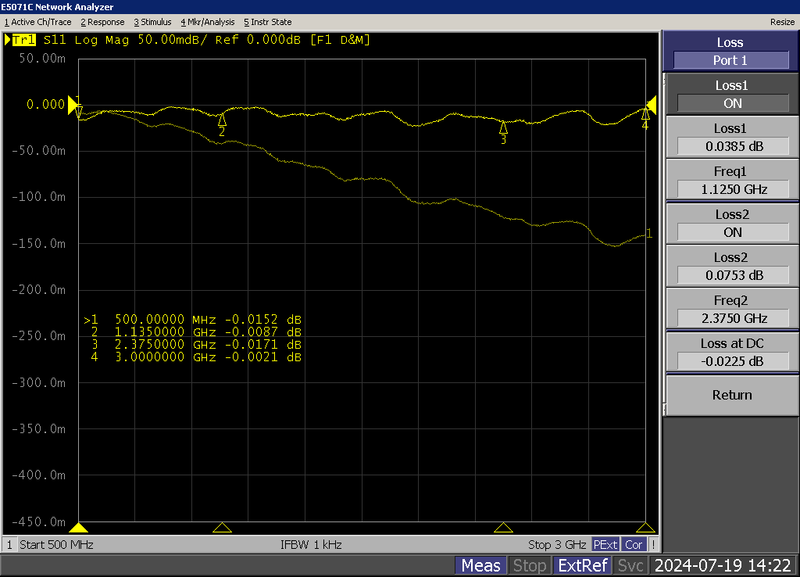Select Port 1 on the Loss softkey

[730, 58]
